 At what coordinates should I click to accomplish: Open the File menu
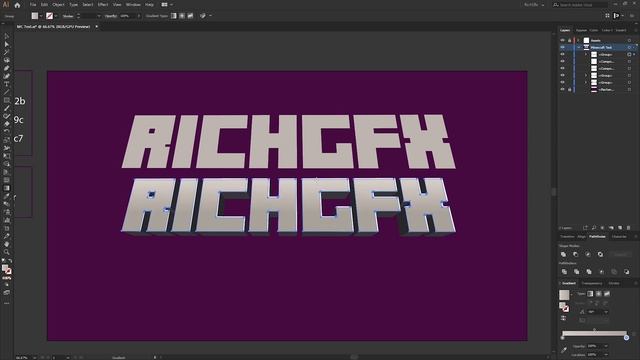(x=33, y=4)
